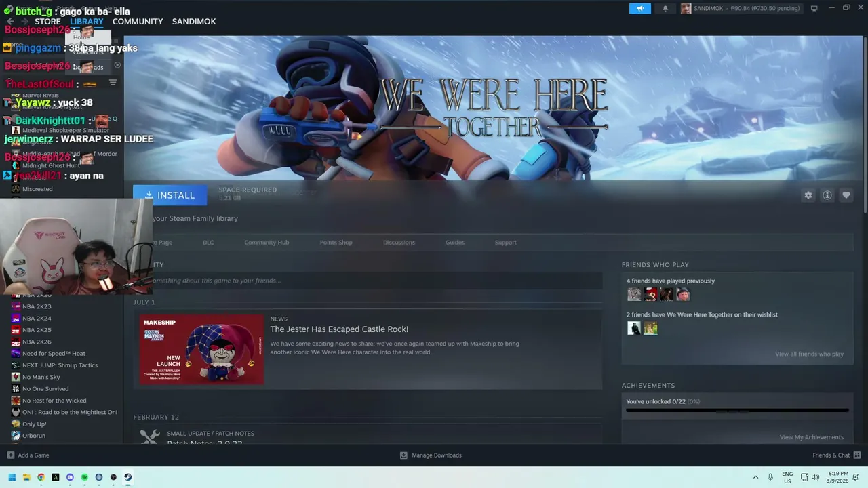This screenshot has width=868, height=488.
Task: Click the Only Up! game icon
Action: (x=16, y=424)
